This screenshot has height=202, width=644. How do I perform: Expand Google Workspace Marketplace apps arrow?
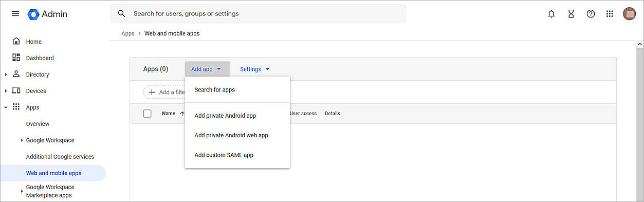pos(22,192)
